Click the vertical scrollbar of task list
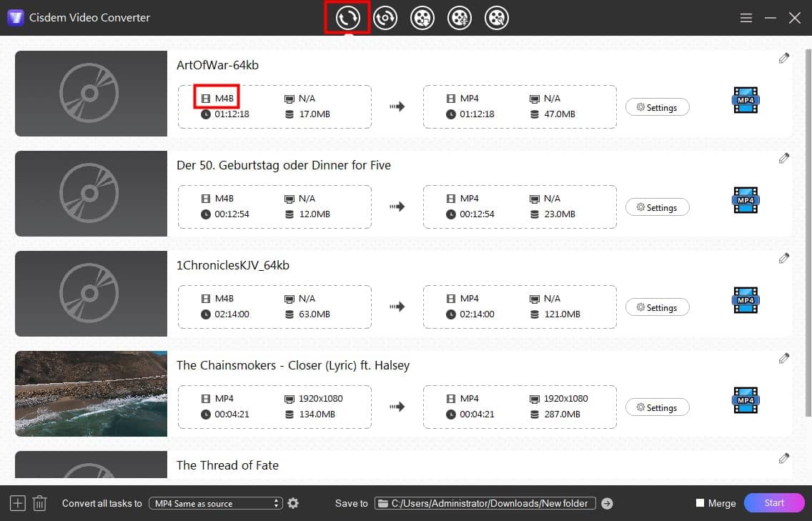The height and width of the screenshot is (521, 812). [x=808, y=233]
